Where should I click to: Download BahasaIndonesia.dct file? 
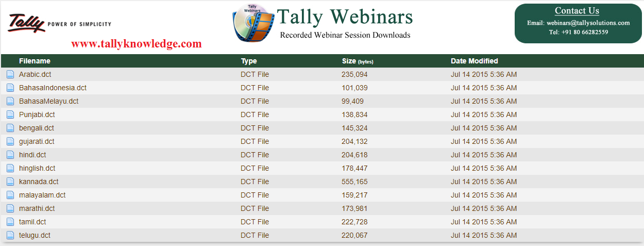(x=53, y=88)
